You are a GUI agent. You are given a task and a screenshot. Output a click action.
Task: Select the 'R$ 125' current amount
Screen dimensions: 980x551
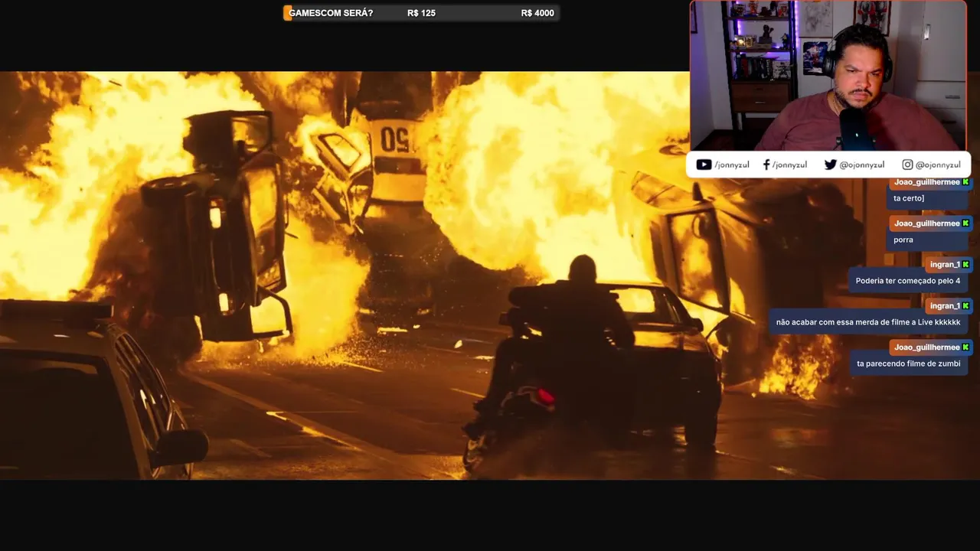[x=421, y=13]
